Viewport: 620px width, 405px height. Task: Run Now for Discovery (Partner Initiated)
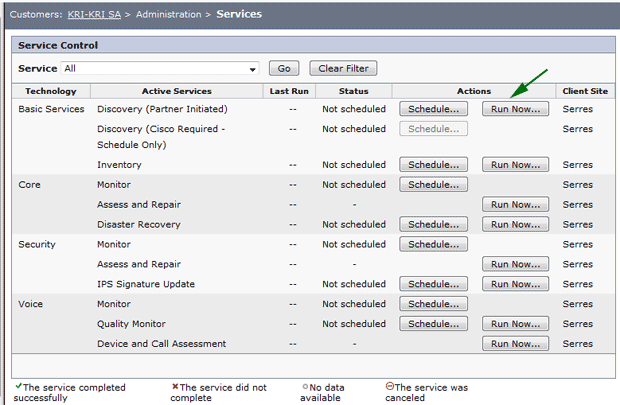click(515, 109)
